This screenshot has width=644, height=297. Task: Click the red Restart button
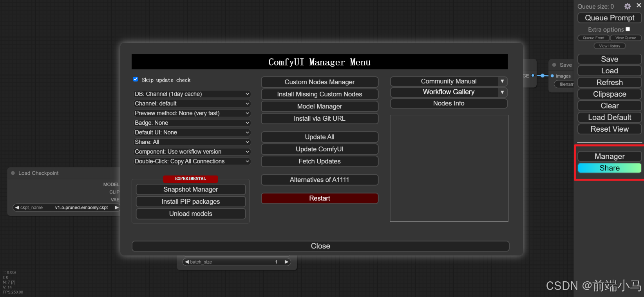point(320,198)
